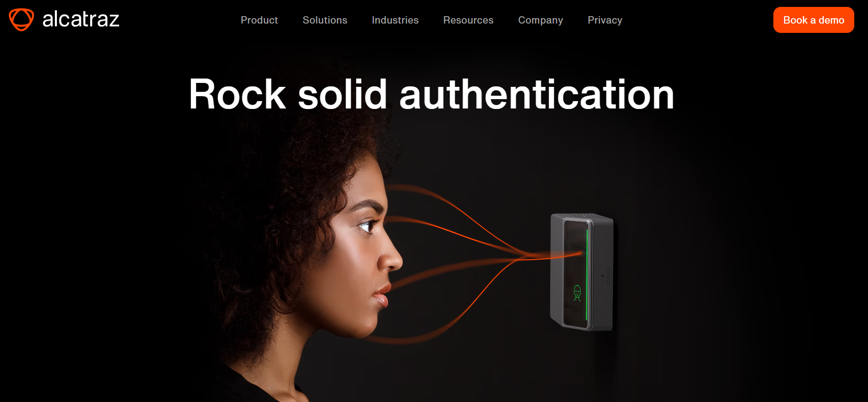Go to the Privacy page
This screenshot has width=868, height=402.
point(605,20)
